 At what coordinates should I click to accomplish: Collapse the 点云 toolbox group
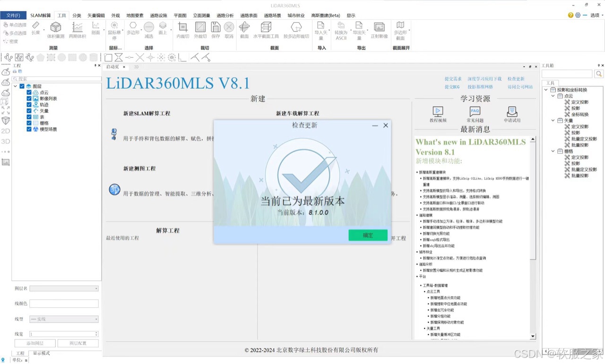(553, 96)
